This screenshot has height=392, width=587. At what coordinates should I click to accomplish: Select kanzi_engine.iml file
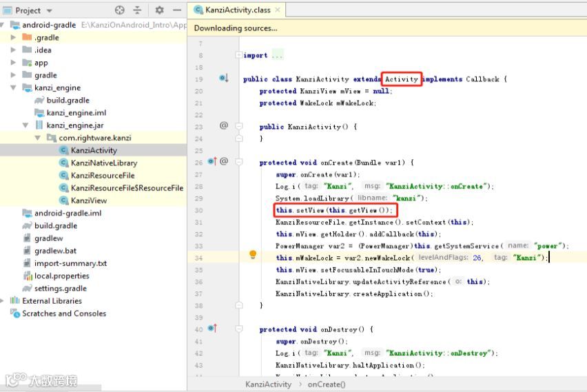[76, 113]
